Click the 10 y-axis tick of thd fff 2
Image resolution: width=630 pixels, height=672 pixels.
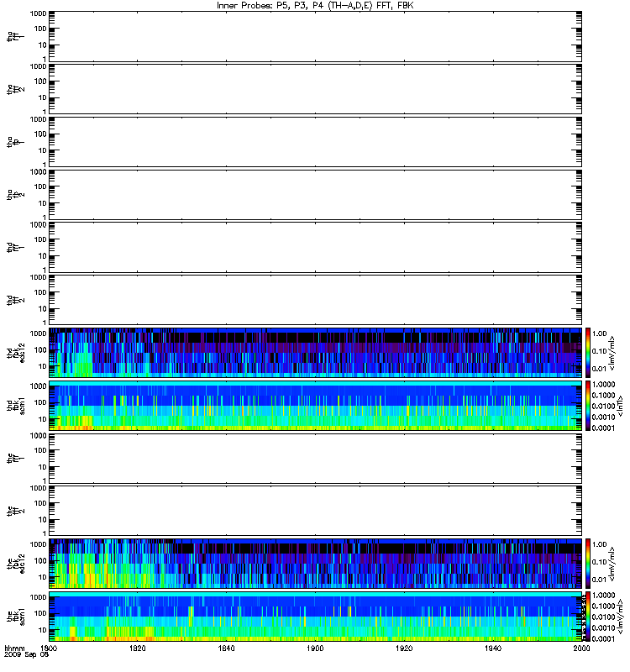pos(43,308)
